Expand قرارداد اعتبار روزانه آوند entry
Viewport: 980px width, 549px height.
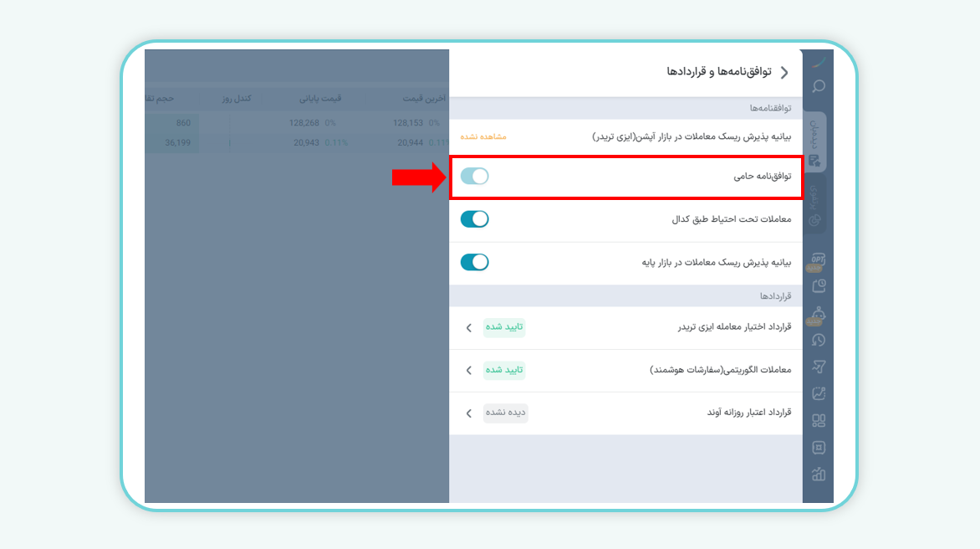click(x=468, y=413)
